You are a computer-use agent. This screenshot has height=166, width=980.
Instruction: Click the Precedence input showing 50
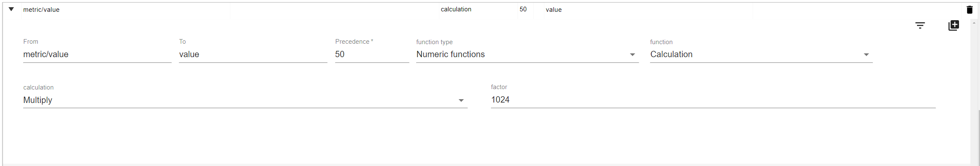pos(372,54)
